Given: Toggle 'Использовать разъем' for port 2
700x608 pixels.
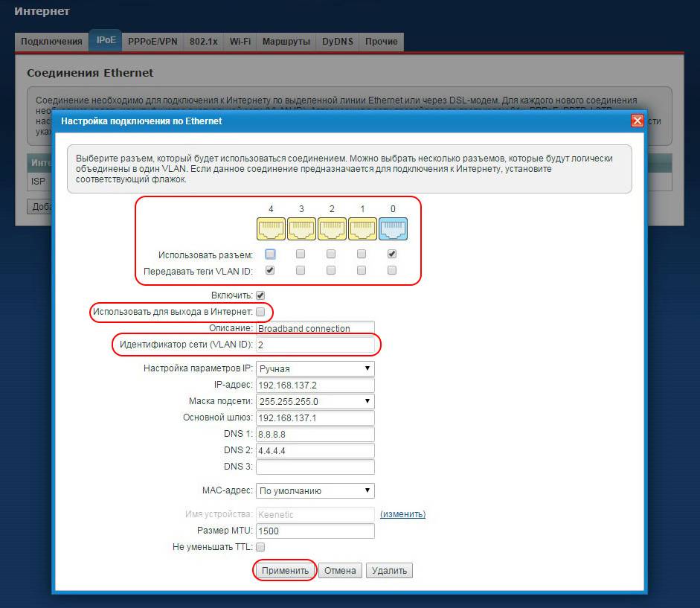Looking at the screenshot, I should coord(331,255).
